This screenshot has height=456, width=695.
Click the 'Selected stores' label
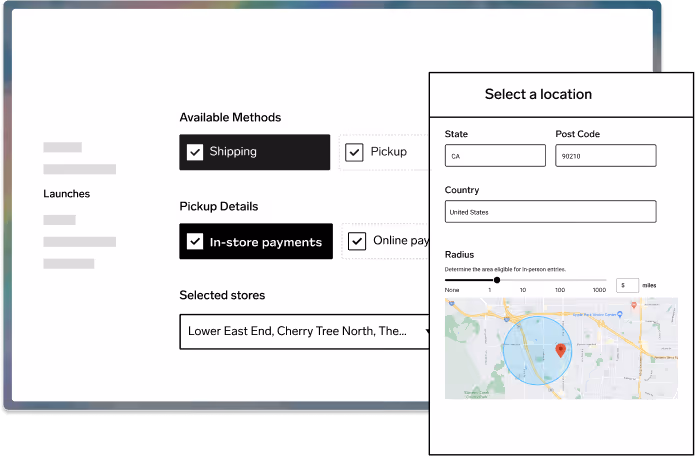pyautogui.click(x=222, y=295)
